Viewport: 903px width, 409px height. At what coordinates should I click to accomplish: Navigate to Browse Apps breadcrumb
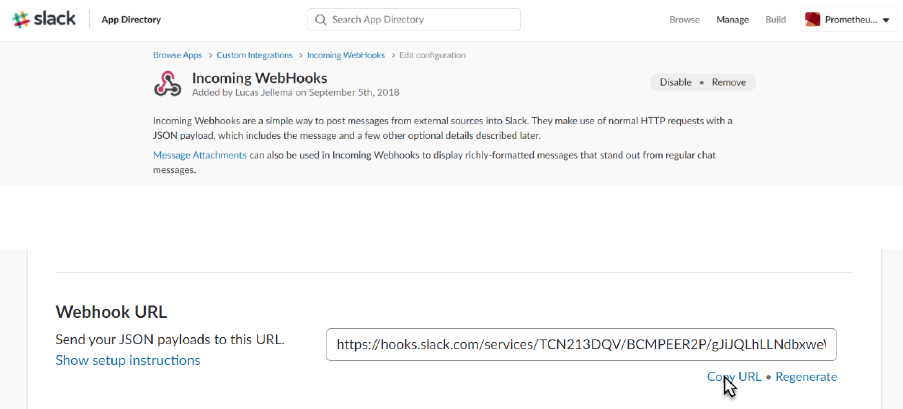(x=177, y=55)
